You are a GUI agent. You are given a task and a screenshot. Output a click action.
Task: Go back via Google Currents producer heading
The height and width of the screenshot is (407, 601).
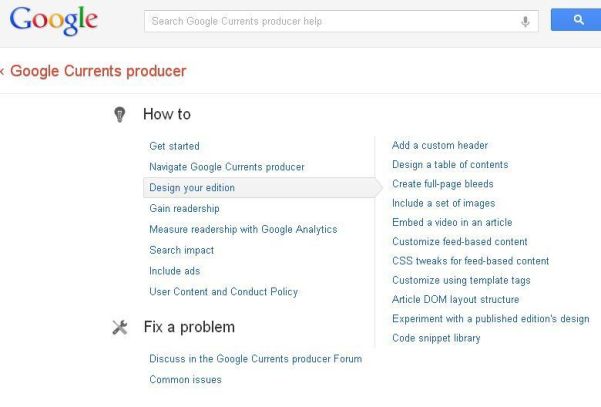pos(97,71)
